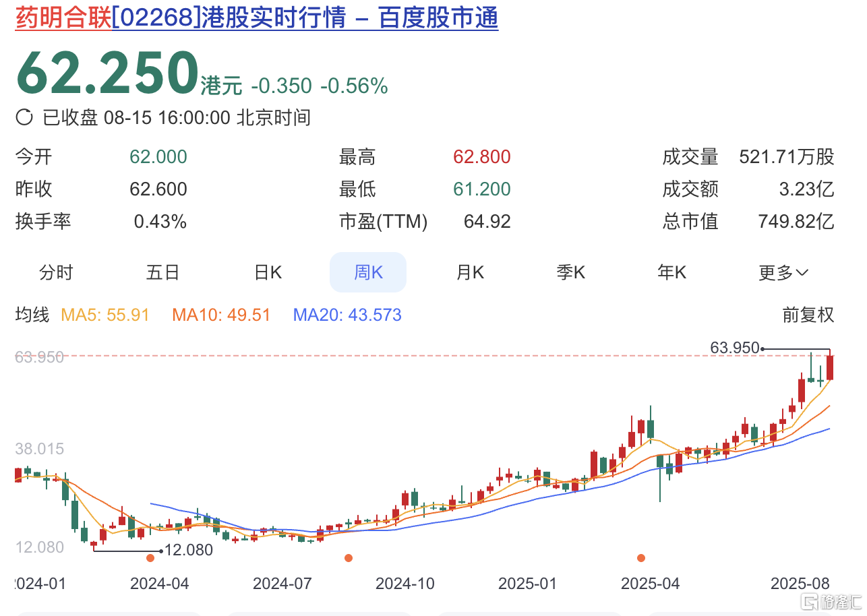Click the 今开 value 62.000
867x616 pixels.
coord(158,157)
